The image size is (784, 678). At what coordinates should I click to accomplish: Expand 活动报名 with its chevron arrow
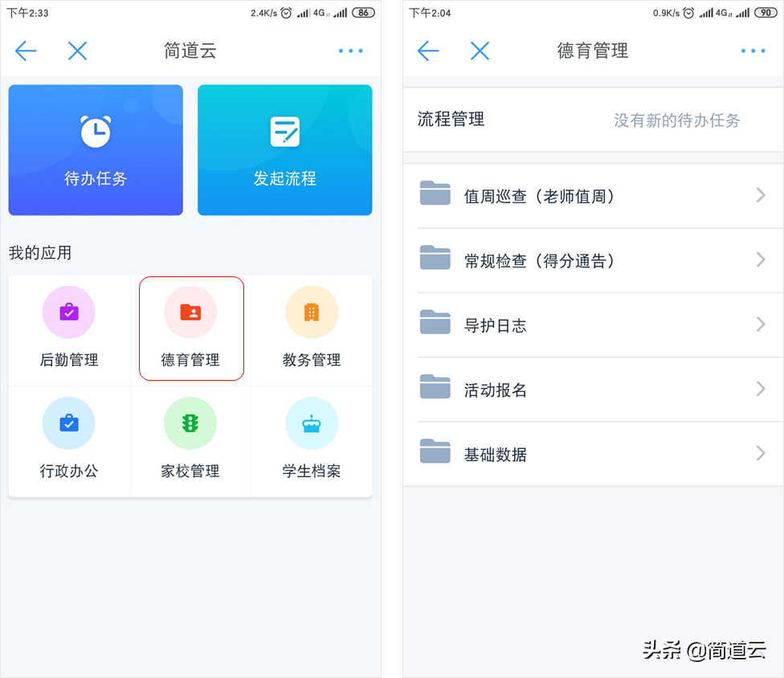point(761,389)
